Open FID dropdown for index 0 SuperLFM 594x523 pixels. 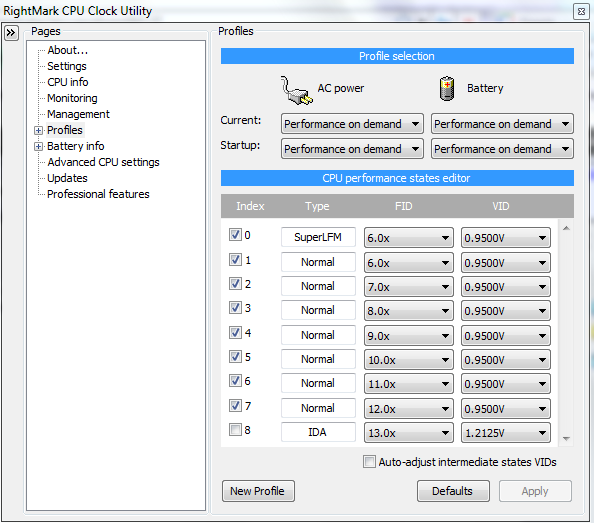(x=409, y=238)
